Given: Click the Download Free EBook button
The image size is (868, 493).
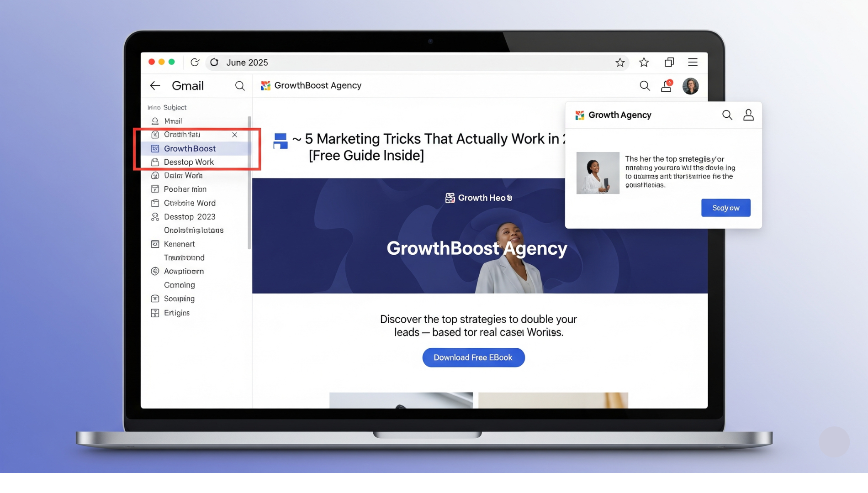Looking at the screenshot, I should point(473,357).
